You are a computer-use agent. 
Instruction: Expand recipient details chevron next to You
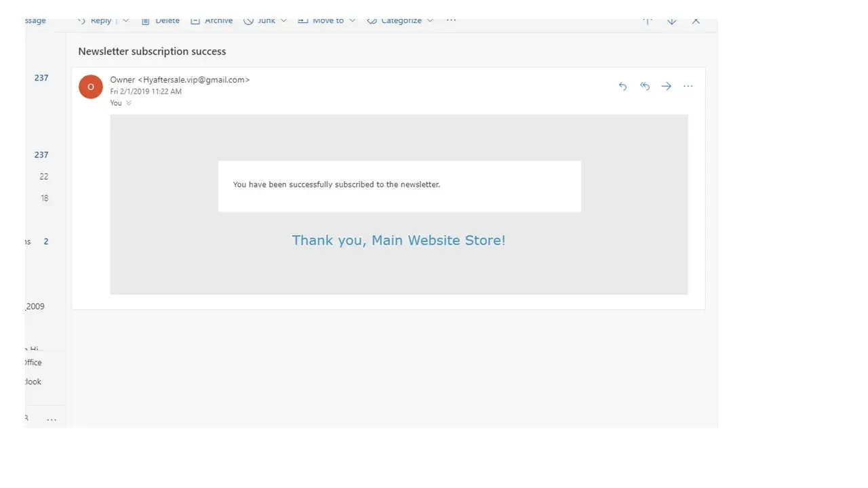click(129, 103)
